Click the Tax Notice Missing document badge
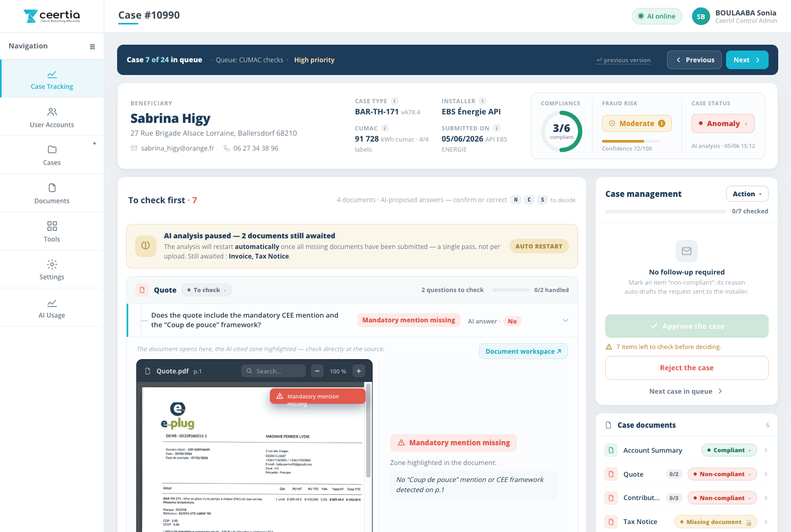 tap(715, 522)
